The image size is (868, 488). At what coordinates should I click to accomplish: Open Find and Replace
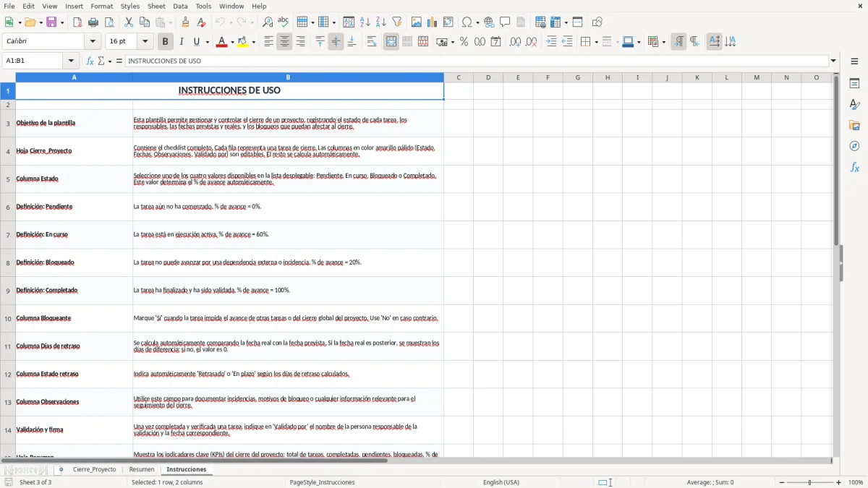pos(268,22)
